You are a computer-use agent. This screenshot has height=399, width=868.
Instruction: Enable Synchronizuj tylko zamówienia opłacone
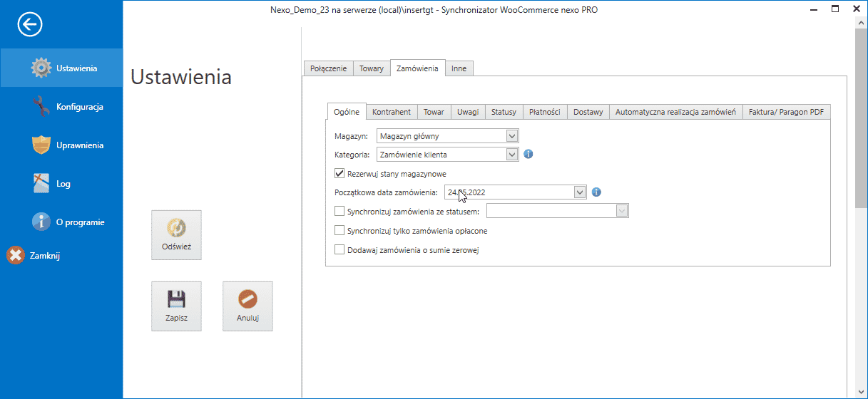point(339,231)
